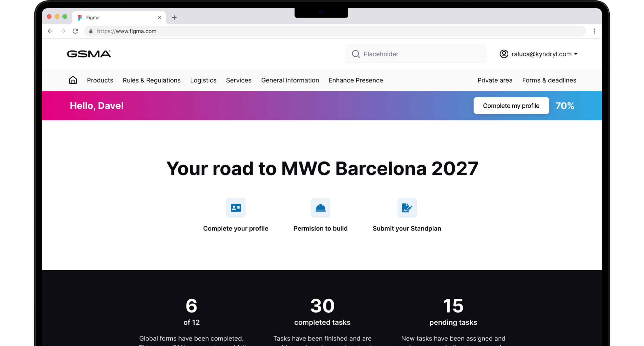The height and width of the screenshot is (346, 644).
Task: Click the browser back arrow
Action: pos(50,31)
